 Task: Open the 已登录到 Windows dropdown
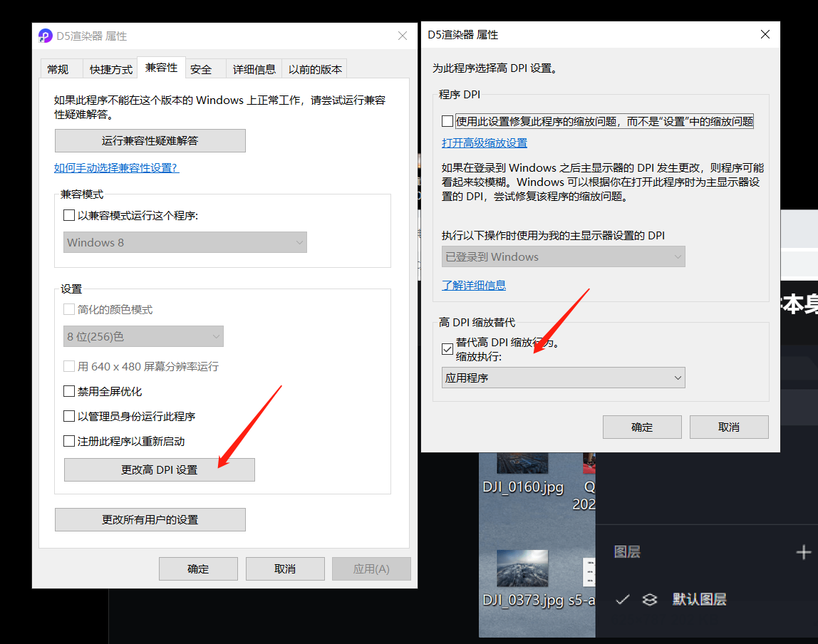click(x=563, y=257)
